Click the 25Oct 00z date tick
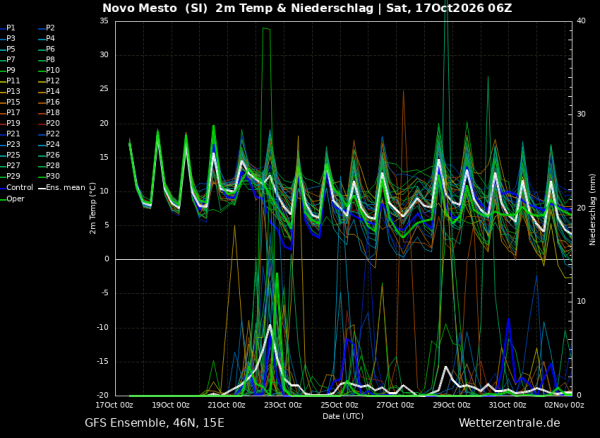This screenshot has width=600, height=438. click(339, 405)
